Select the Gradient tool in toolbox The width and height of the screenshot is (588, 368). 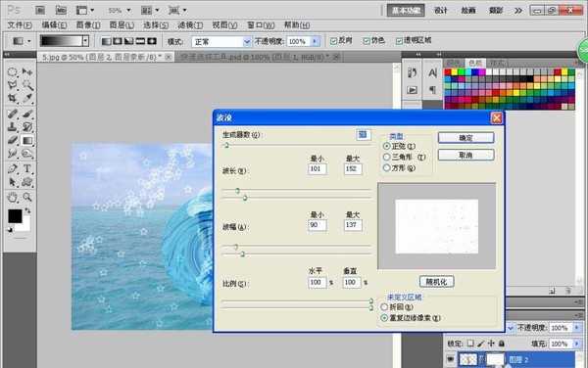point(27,140)
